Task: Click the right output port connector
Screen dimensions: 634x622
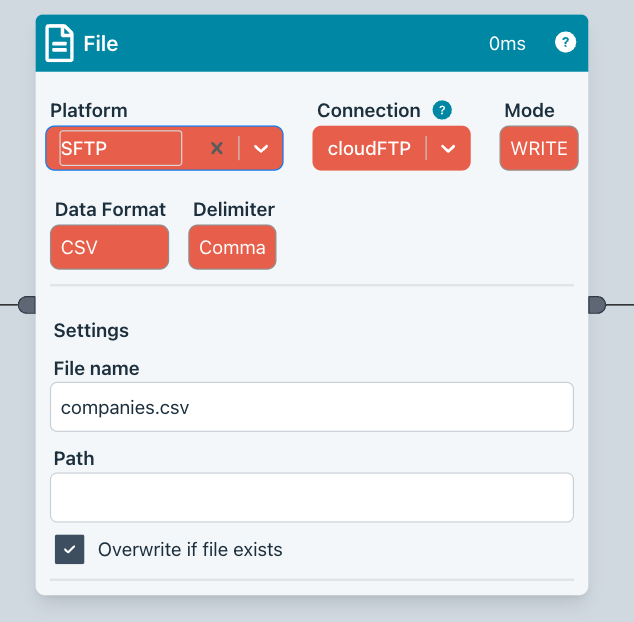Action: tap(597, 304)
